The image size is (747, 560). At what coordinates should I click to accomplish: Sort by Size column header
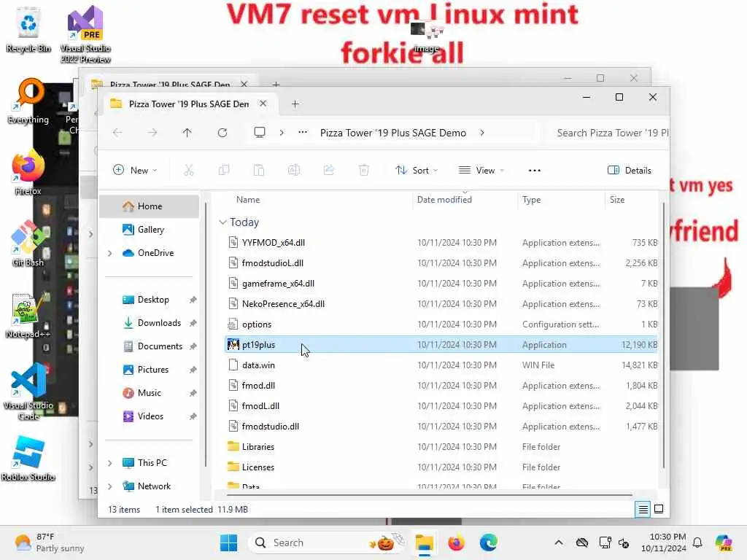(x=617, y=200)
